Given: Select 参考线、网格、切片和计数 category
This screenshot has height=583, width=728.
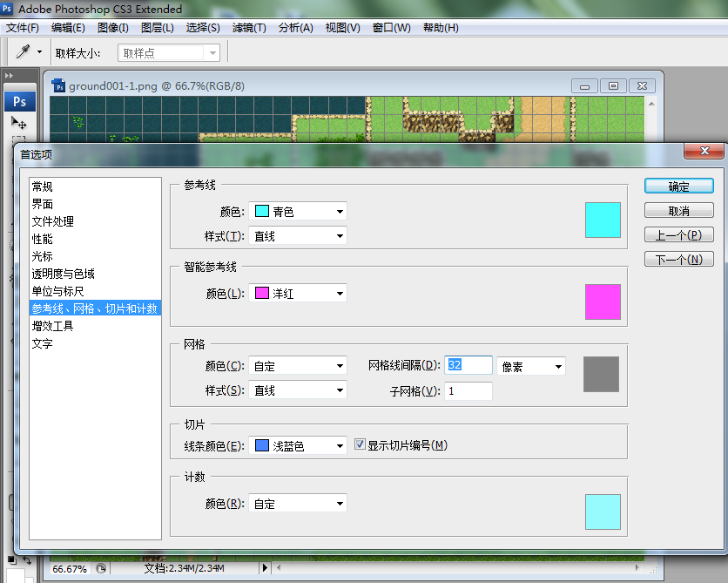Looking at the screenshot, I should point(95,308).
